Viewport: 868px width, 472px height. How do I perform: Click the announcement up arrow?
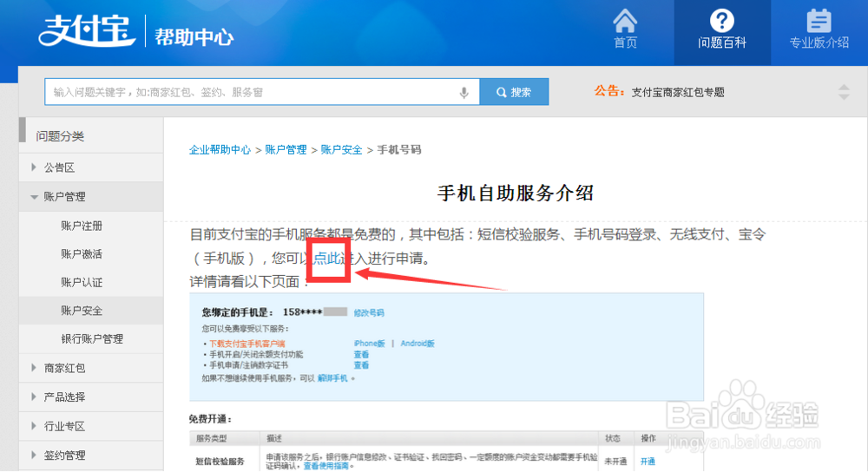(844, 88)
